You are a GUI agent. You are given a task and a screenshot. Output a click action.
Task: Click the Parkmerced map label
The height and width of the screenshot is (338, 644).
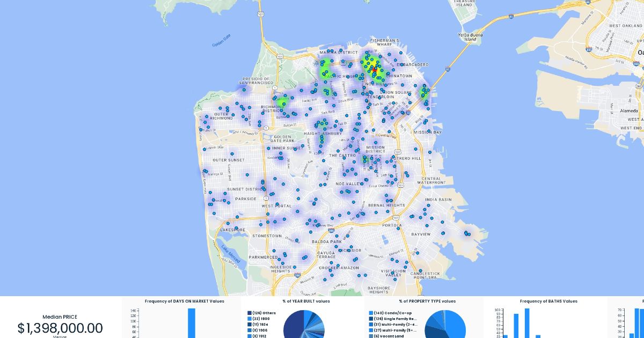coord(263,257)
